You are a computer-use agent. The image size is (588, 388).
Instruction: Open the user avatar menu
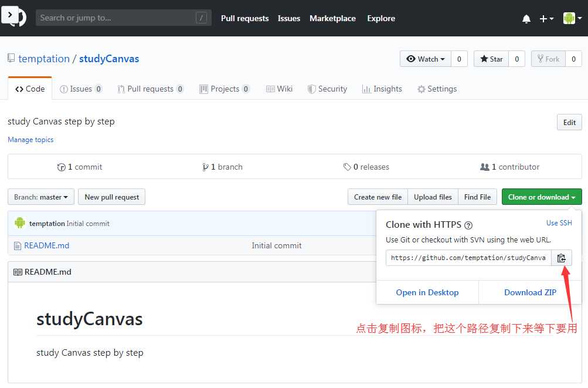572,18
